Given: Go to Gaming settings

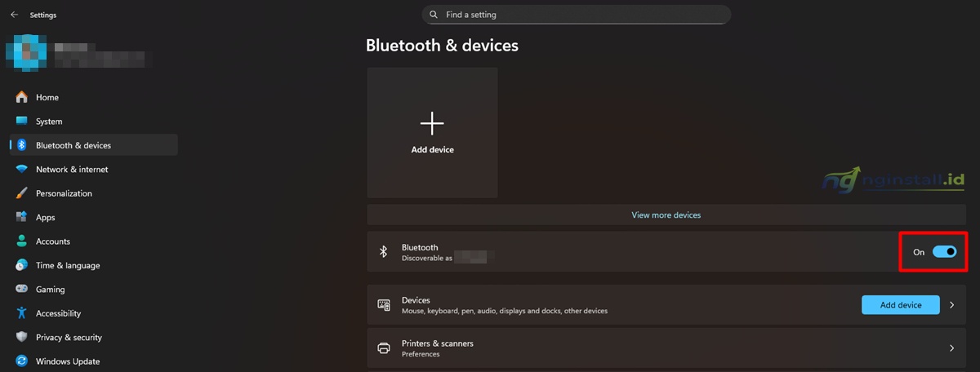Looking at the screenshot, I should click(x=93, y=290).
